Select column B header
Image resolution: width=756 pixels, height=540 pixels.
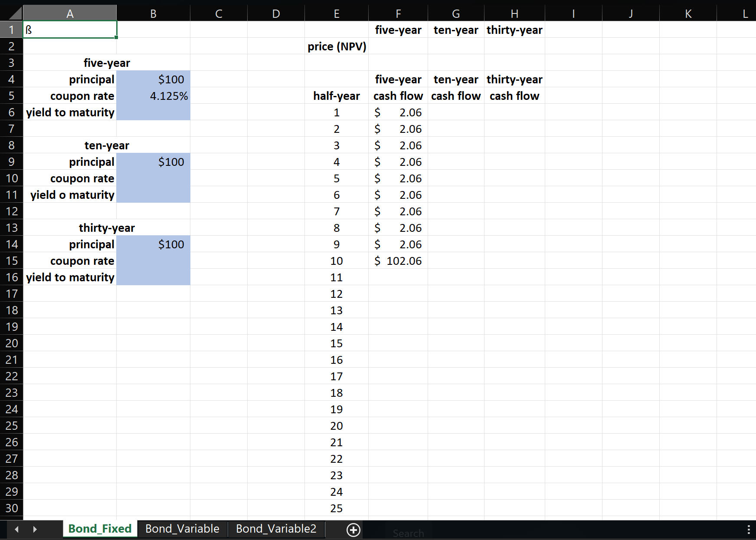pos(153,13)
